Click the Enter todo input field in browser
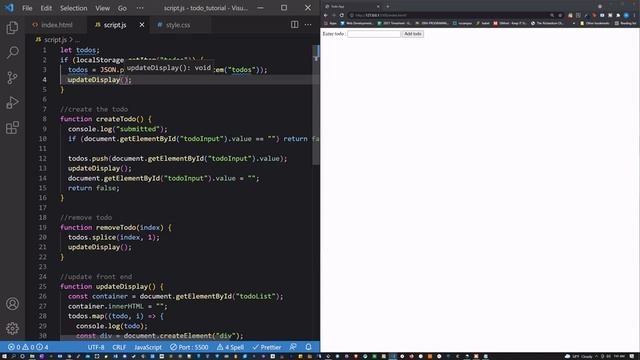The width and height of the screenshot is (640, 360). tap(374, 34)
